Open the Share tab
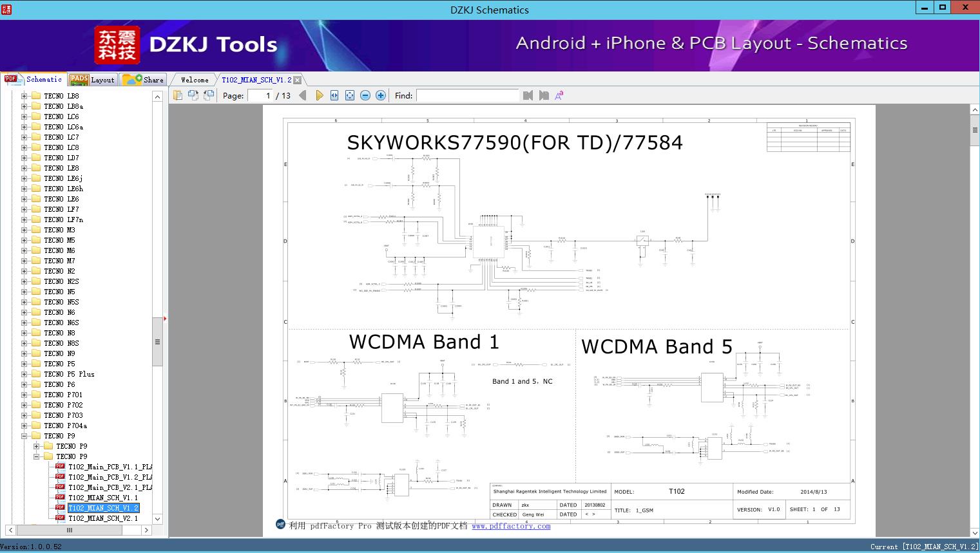The width and height of the screenshot is (980, 553). point(143,80)
